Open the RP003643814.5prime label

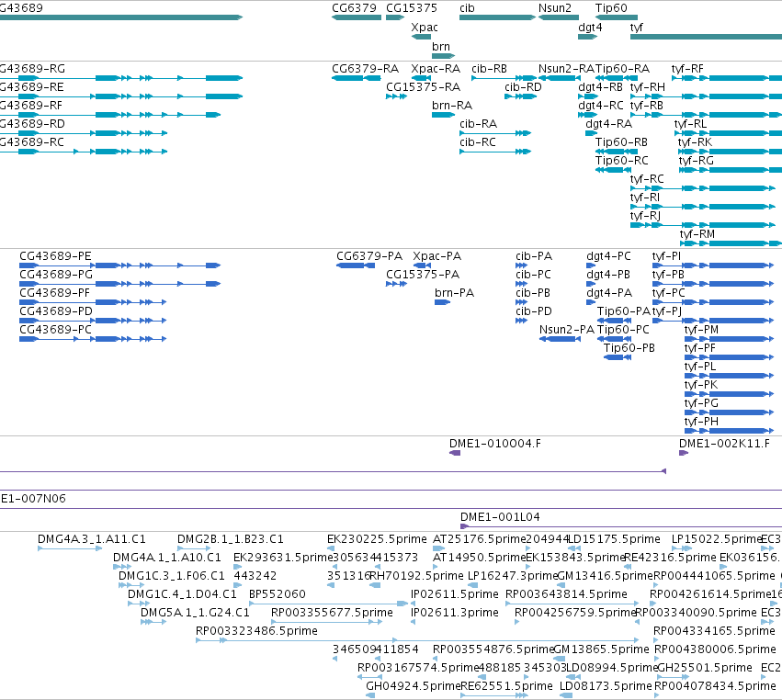(566, 594)
